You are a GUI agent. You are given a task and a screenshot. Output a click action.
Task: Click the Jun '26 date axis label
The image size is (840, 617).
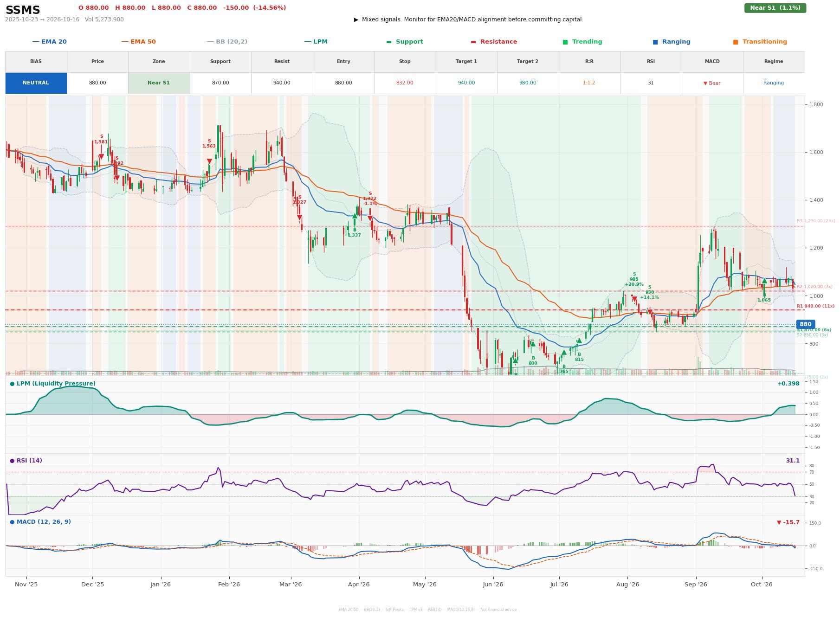point(493,585)
